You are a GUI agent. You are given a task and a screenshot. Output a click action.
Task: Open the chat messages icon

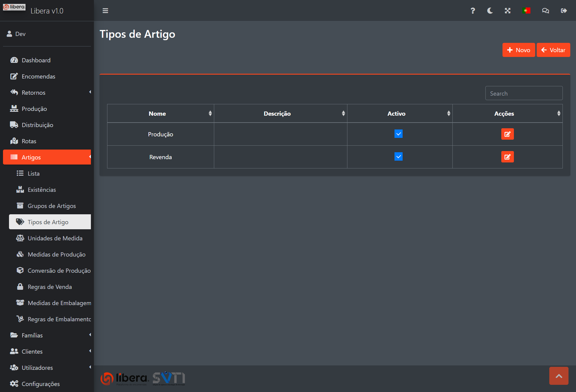[545, 11]
